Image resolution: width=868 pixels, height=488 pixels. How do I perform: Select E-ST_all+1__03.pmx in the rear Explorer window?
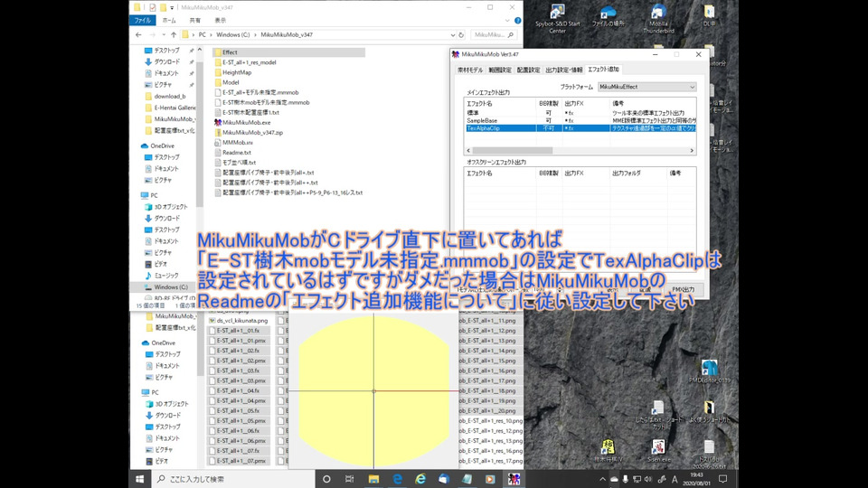pos(238,380)
